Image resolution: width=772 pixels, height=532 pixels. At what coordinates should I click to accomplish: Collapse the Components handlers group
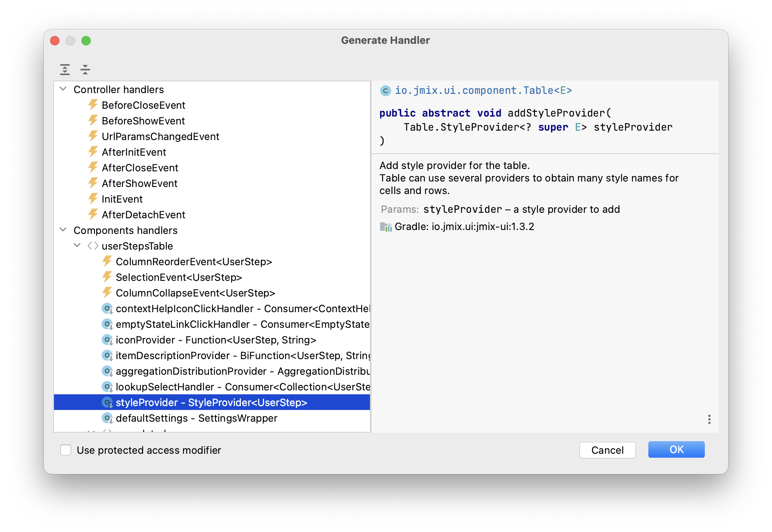[63, 230]
